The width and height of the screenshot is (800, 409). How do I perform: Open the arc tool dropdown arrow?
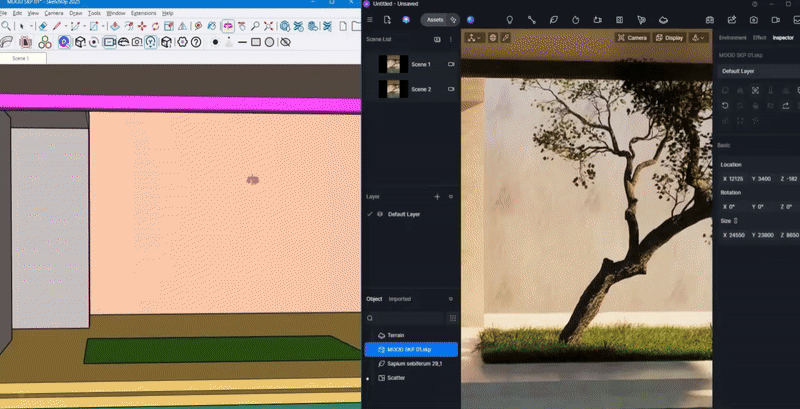point(84,27)
